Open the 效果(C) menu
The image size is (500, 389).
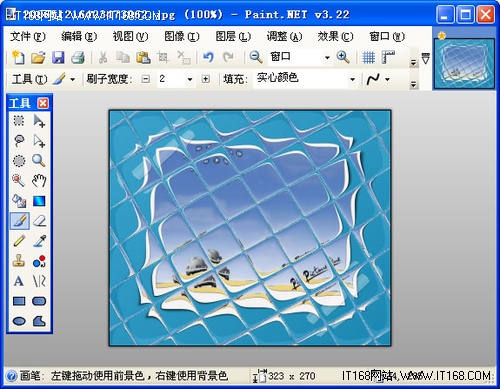point(335,36)
